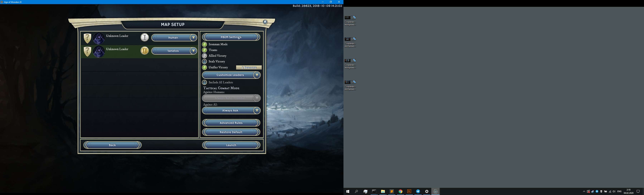Click first Unknown Leader portrait
The image size is (644, 195).
click(x=99, y=38)
